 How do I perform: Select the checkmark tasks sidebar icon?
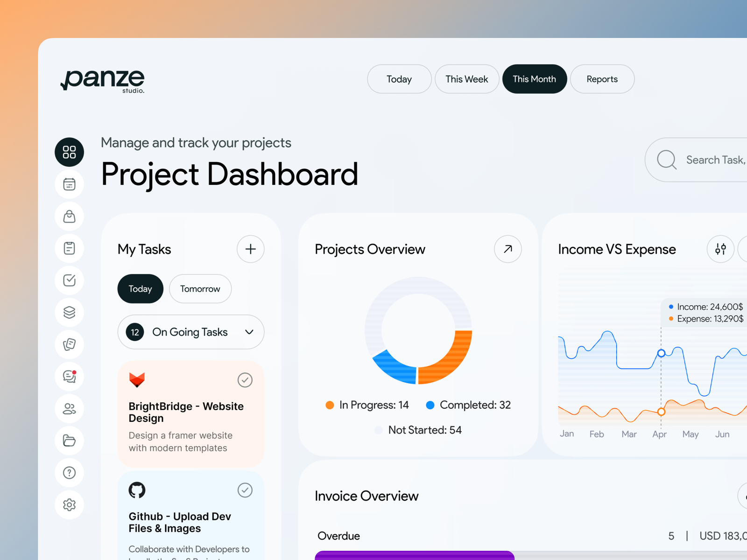click(69, 280)
